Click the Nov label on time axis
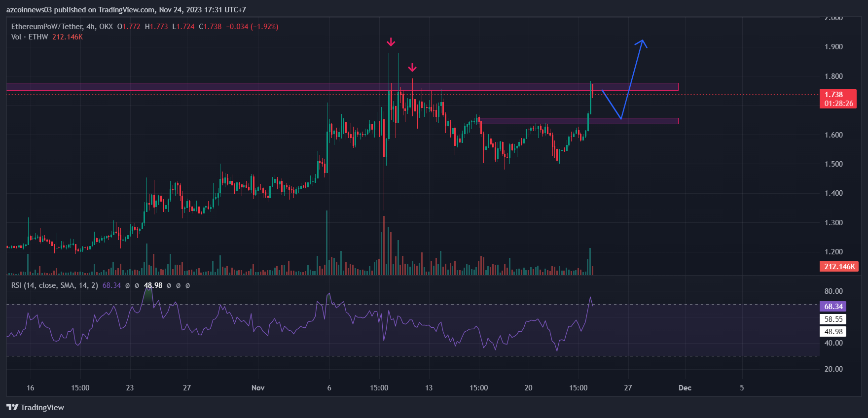This screenshot has height=418, width=868. coord(258,388)
